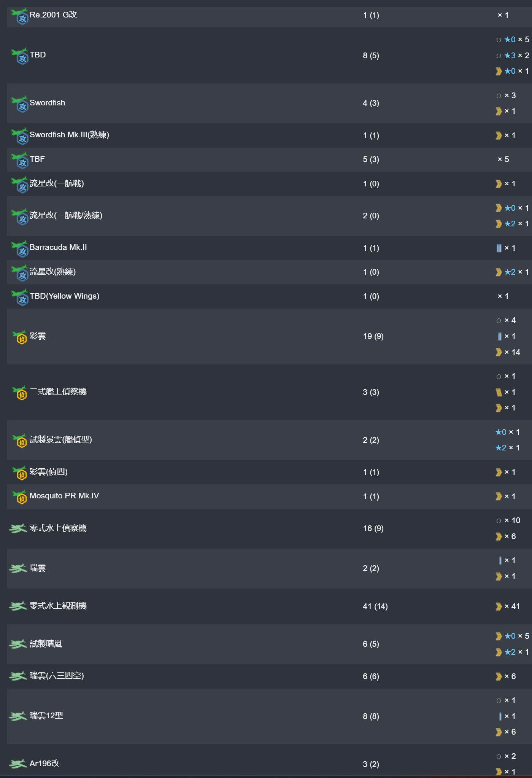Select the 瑞雲(六三四空) row name
The width and height of the screenshot is (532, 778).
(57, 676)
